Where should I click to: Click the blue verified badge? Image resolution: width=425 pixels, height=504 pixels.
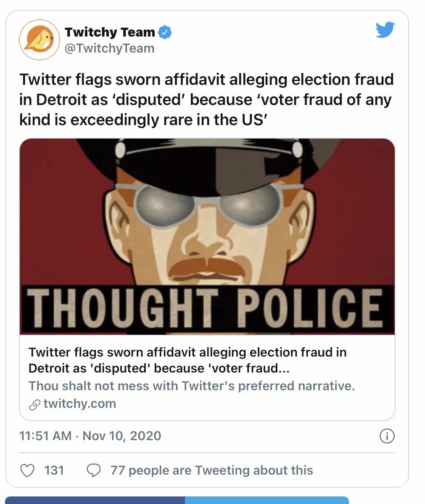coord(164,32)
